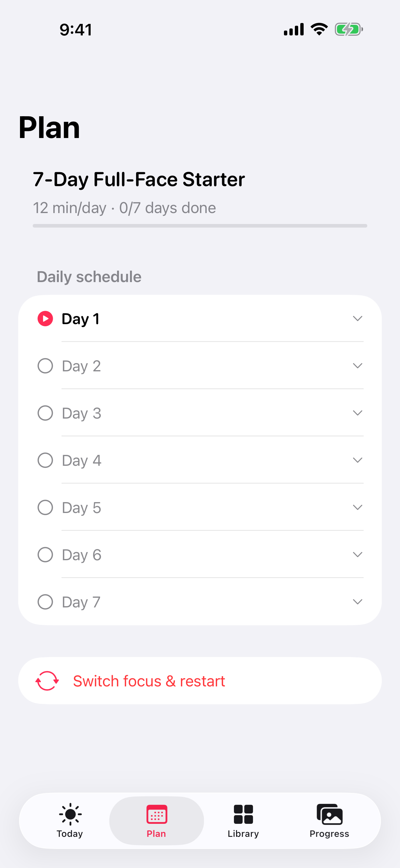The image size is (400, 868).
Task: Tap the circular arrows restart icon
Action: coord(47,681)
